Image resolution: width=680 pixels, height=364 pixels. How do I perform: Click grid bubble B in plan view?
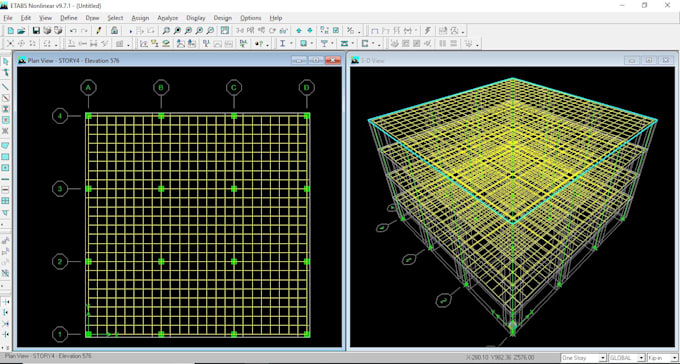pyautogui.click(x=161, y=88)
